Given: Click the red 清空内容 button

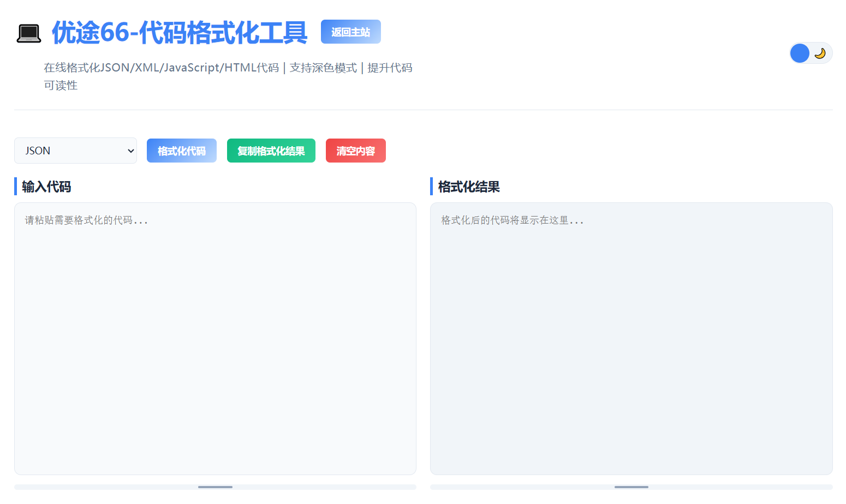Looking at the screenshot, I should 356,151.
